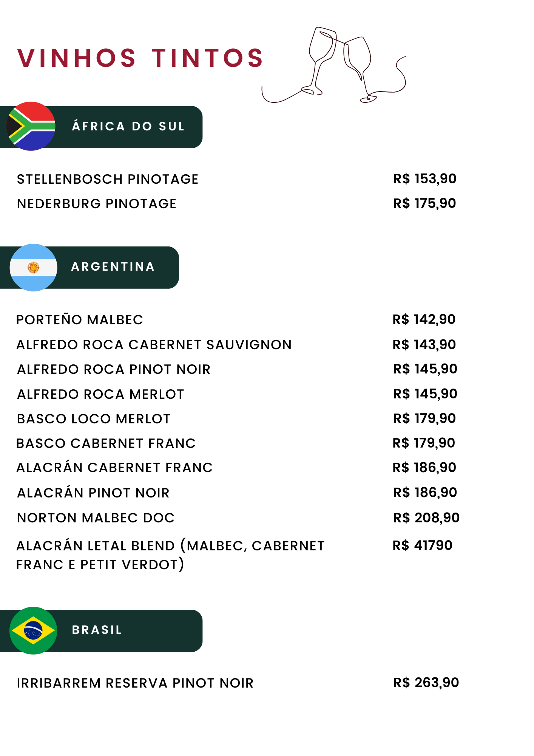Choose Alacrán Cabernet Franc wine
Image resolution: width=534 pixels, height=756 pixels.
[x=114, y=468]
